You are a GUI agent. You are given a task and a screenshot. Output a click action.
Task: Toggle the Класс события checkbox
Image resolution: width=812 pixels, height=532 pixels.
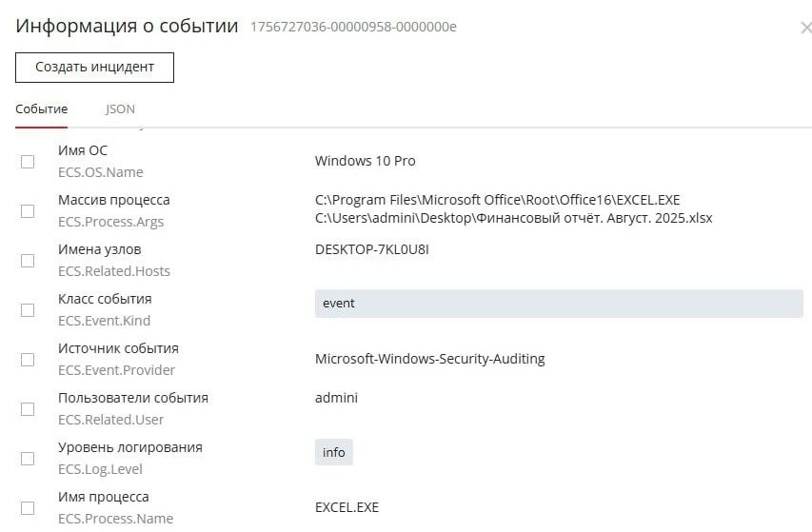(28, 310)
